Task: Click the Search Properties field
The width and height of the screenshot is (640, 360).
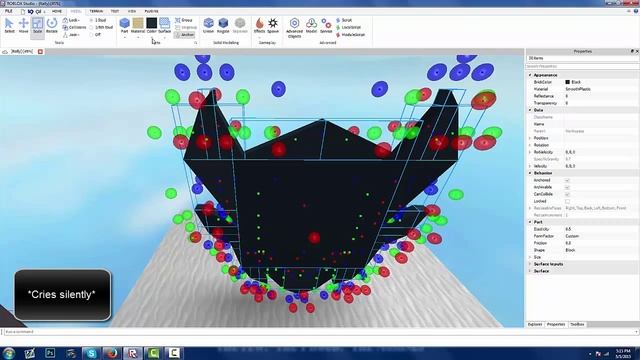Action: coord(582,66)
